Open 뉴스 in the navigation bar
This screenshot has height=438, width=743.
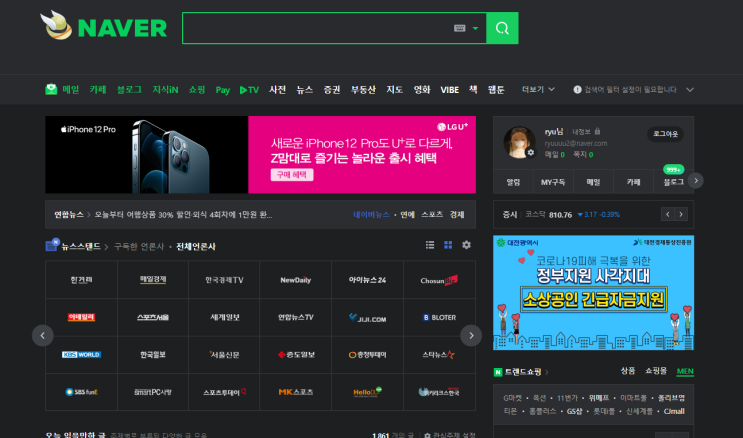click(x=305, y=89)
